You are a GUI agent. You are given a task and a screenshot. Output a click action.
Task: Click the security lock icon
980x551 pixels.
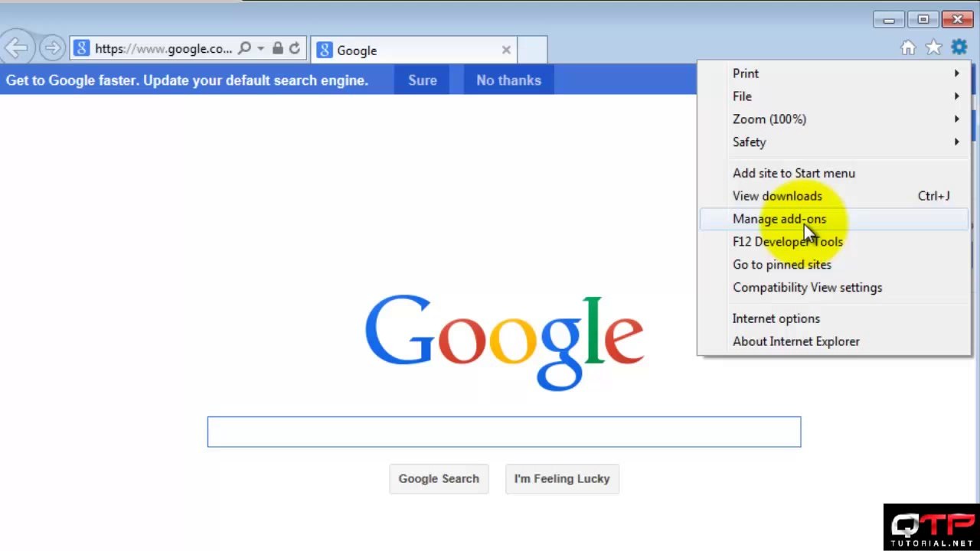point(277,48)
